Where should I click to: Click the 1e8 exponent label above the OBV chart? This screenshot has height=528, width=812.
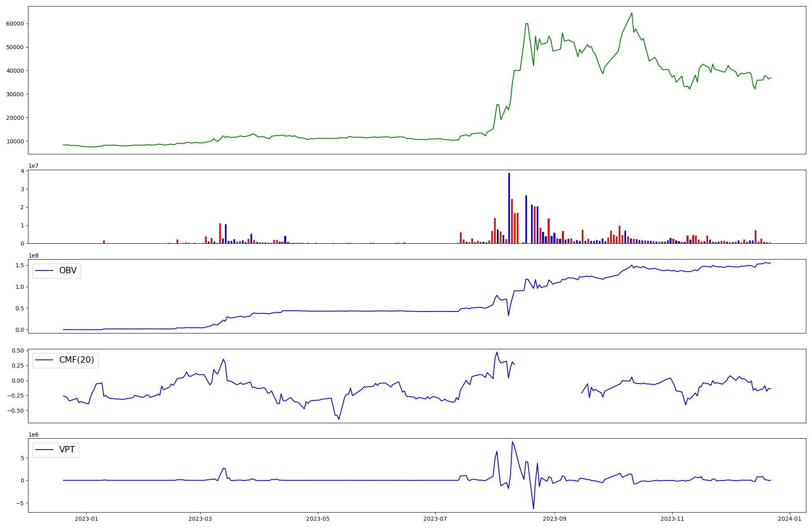click(x=33, y=255)
